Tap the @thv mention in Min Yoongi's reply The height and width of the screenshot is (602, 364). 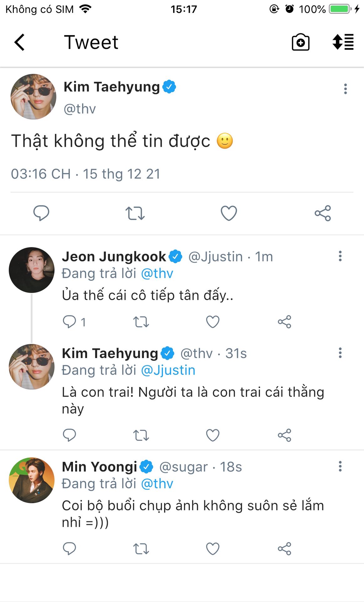coord(157,484)
